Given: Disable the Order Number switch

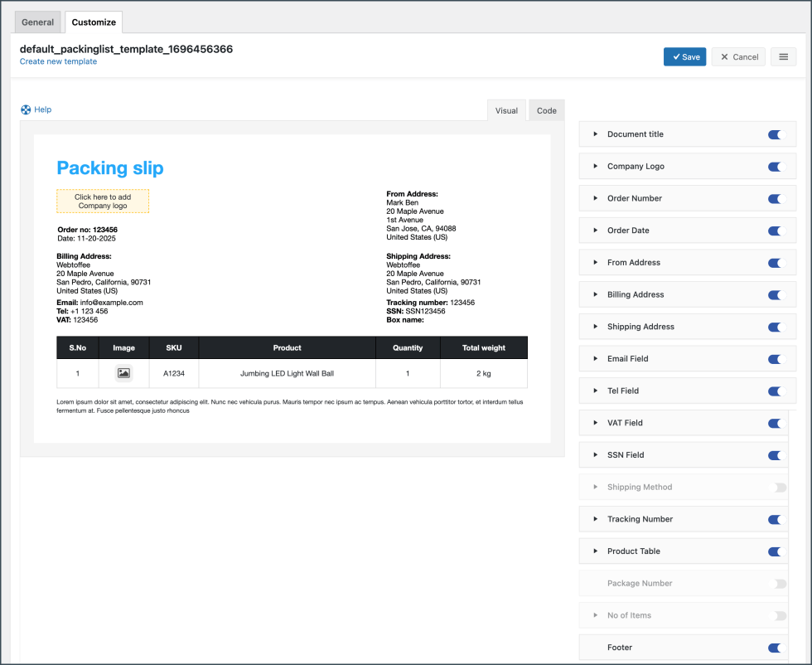Looking at the screenshot, I should click(777, 199).
